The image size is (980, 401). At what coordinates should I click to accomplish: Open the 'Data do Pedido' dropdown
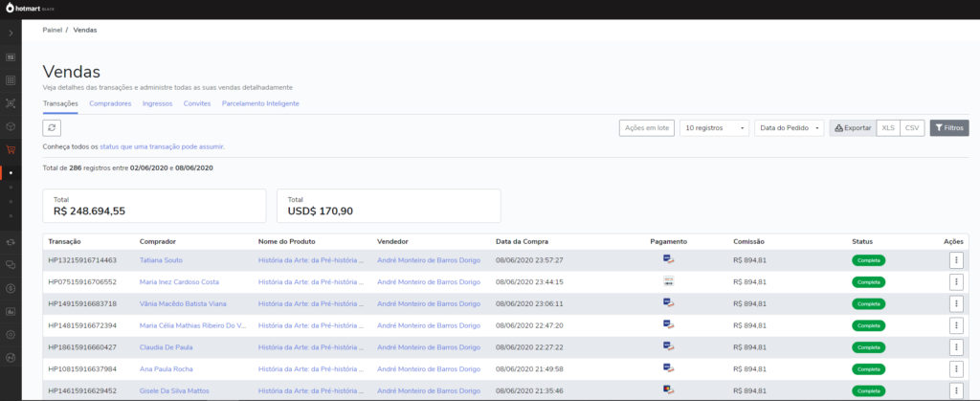click(790, 128)
